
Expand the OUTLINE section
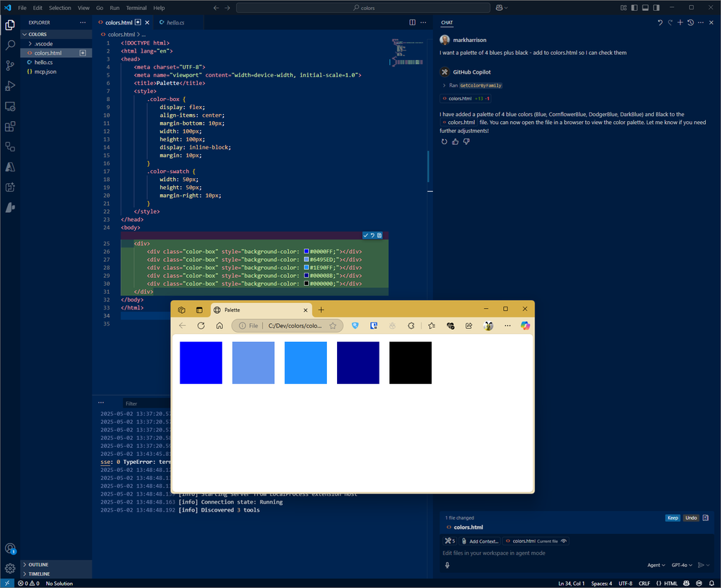[39, 564]
